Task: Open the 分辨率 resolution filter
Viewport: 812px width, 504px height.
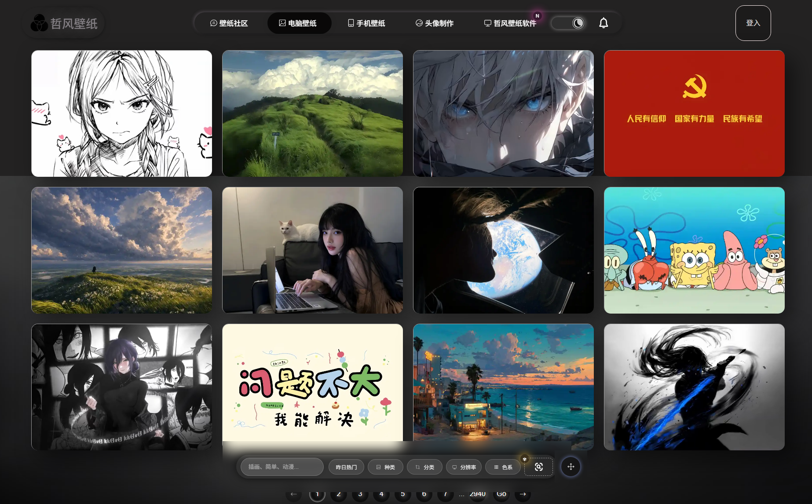Action: (464, 467)
